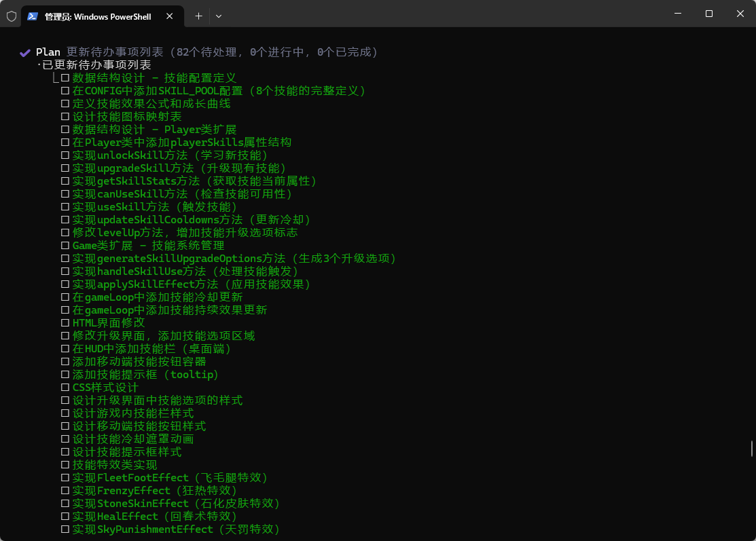Check the 数据结构设计 - 技能配置定义 checkbox
The image size is (756, 541).
(x=65, y=77)
